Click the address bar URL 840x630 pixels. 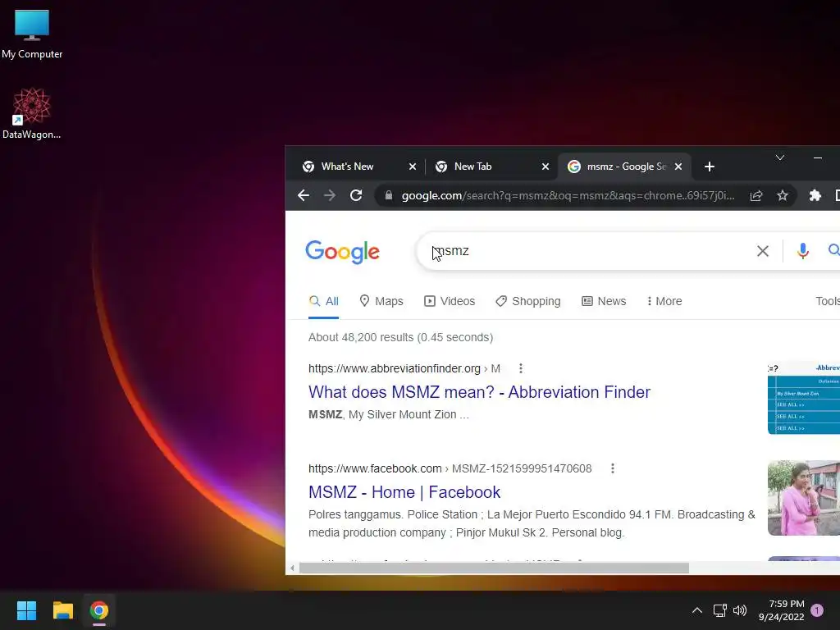pyautogui.click(x=568, y=195)
